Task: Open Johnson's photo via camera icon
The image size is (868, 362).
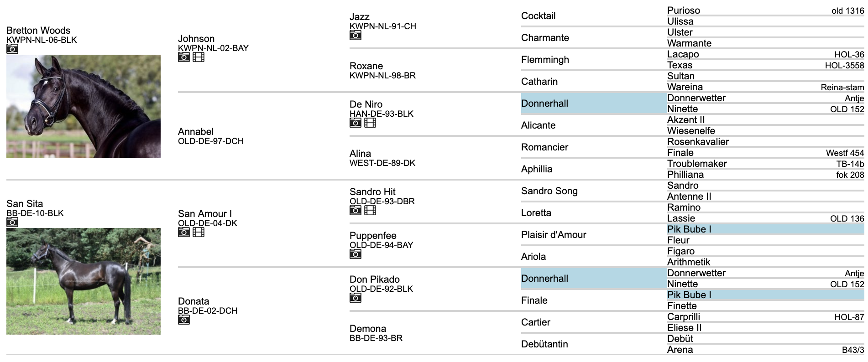Action: pyautogui.click(x=183, y=57)
